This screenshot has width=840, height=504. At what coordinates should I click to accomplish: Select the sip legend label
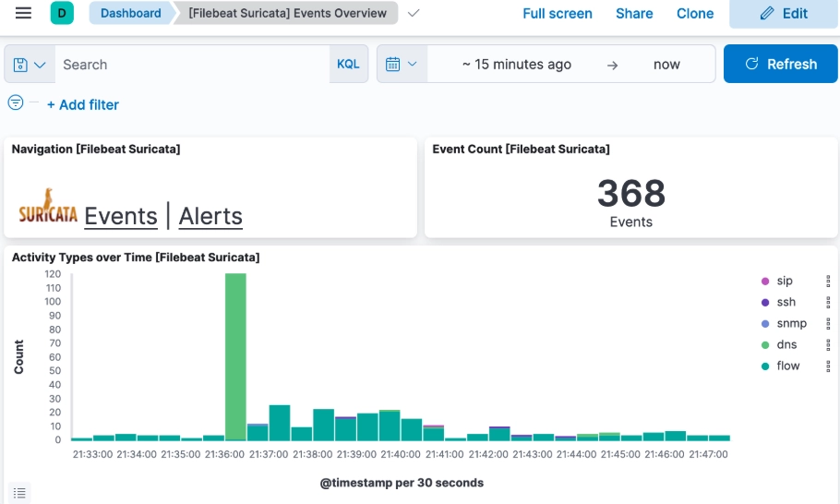click(x=785, y=281)
